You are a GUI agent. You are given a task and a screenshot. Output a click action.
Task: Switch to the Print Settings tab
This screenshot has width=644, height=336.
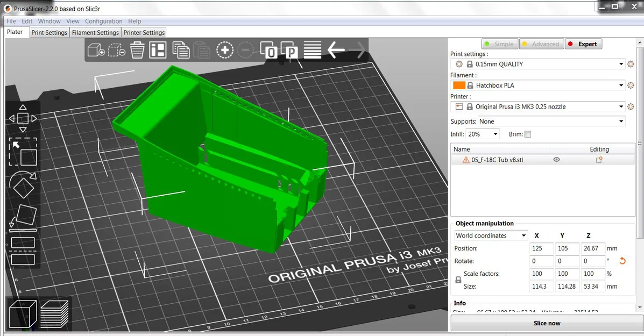coord(49,32)
